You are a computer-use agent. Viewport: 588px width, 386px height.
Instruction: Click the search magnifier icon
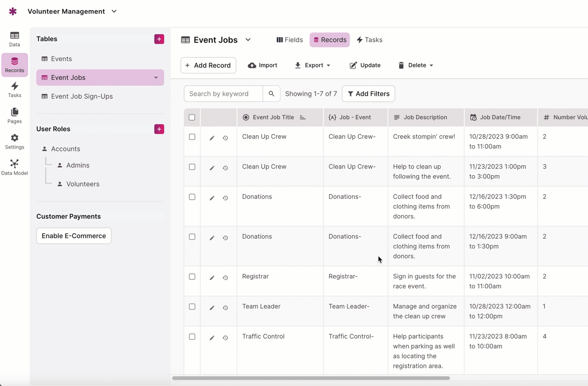(271, 94)
